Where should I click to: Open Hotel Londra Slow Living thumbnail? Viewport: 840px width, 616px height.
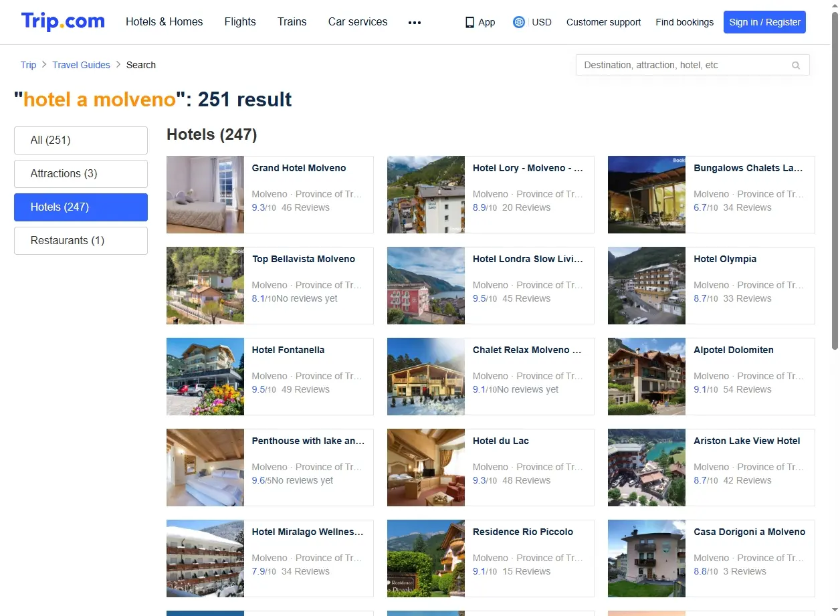426,286
